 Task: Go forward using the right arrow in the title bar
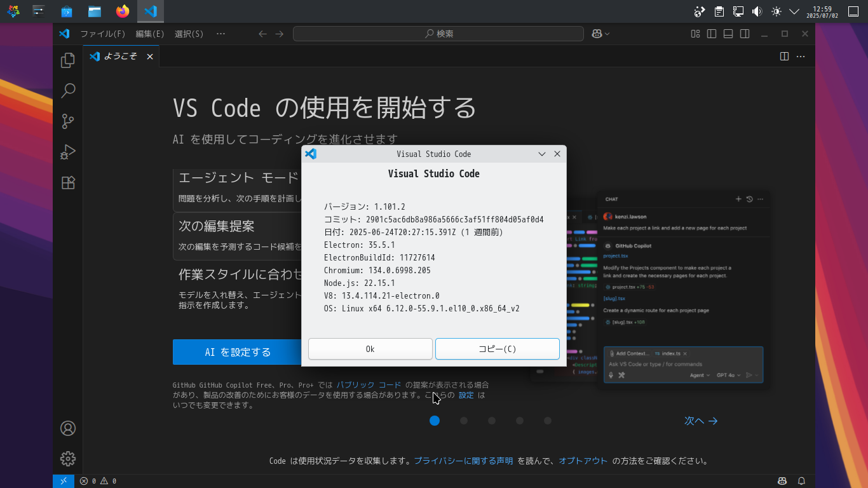(x=280, y=34)
